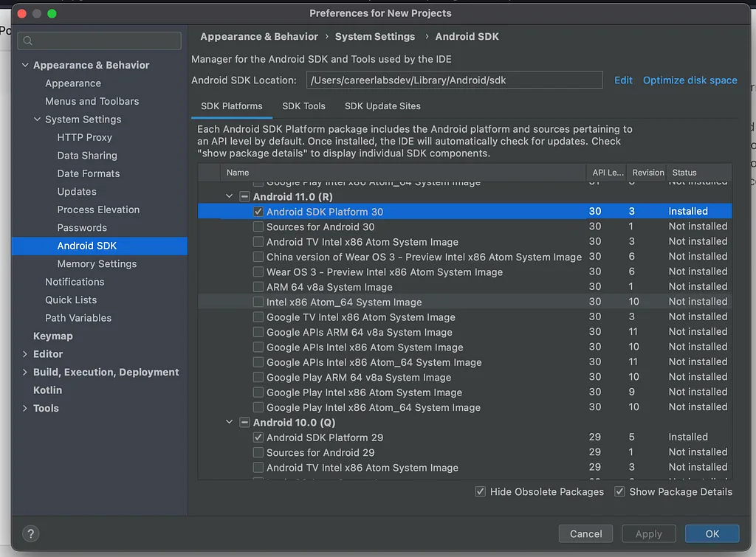756x557 pixels.
Task: Select Google APIs Intel x86 Atom System Image row
Action: pos(465,347)
